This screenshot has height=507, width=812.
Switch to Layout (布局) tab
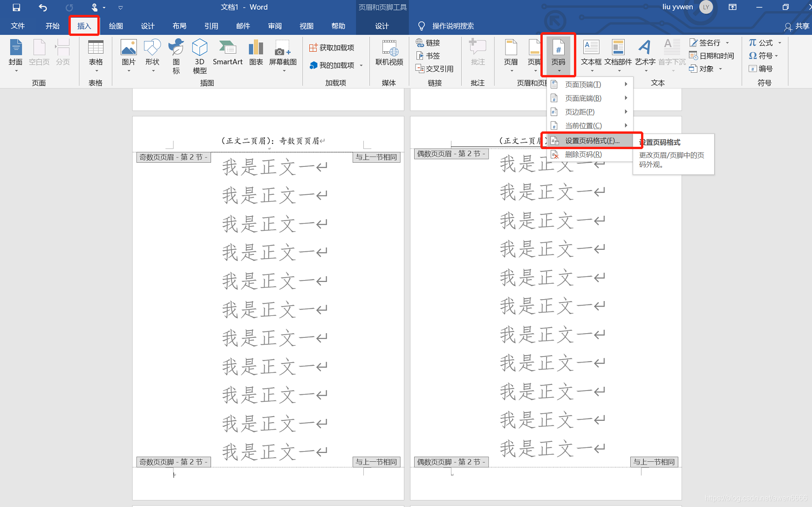point(179,26)
